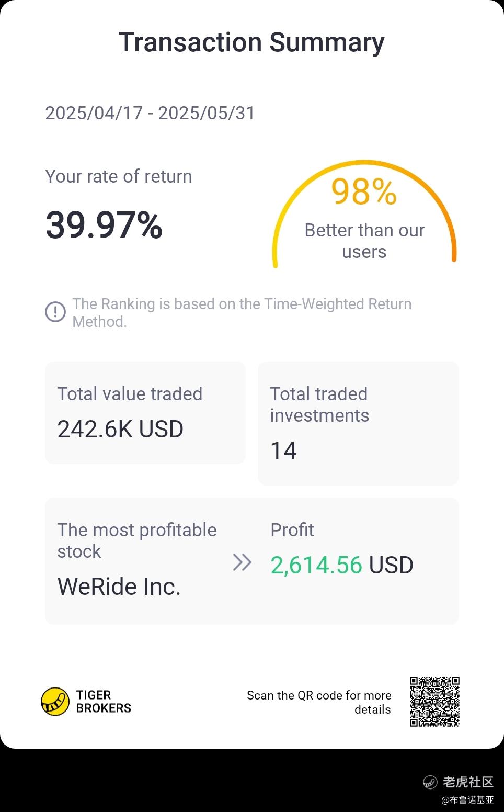
Task: Tap the 39.97% rate of return
Action: 104,225
